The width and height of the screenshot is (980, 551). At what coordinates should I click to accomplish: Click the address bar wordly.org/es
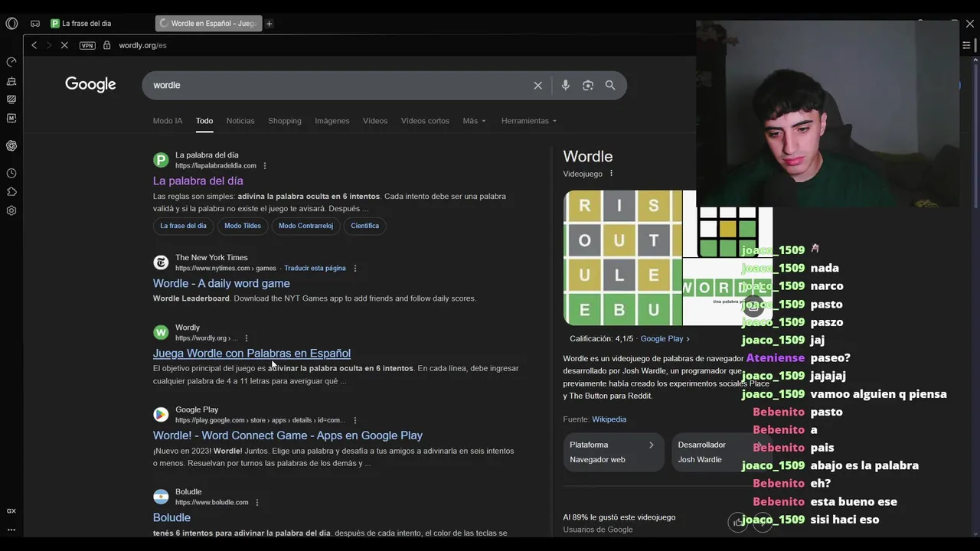142,46
